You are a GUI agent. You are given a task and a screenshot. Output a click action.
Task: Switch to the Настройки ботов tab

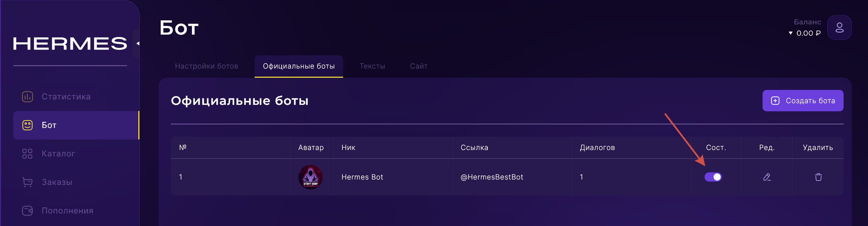206,66
